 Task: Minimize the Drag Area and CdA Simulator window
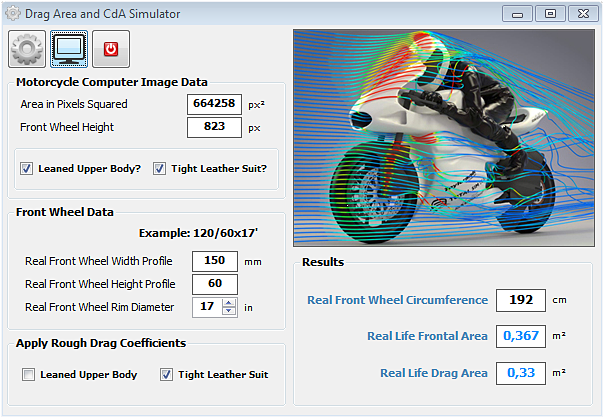tap(517, 14)
